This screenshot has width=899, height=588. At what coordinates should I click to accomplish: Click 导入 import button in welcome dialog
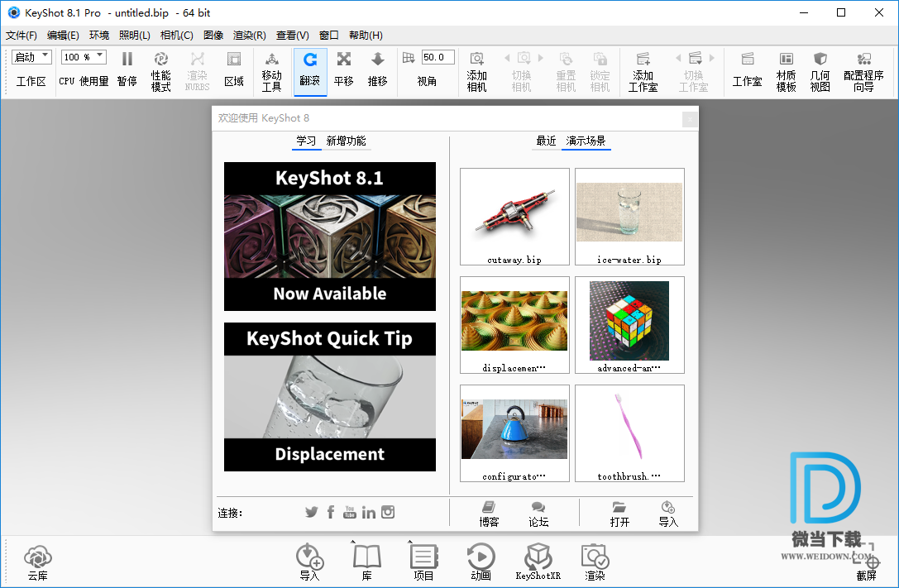668,514
